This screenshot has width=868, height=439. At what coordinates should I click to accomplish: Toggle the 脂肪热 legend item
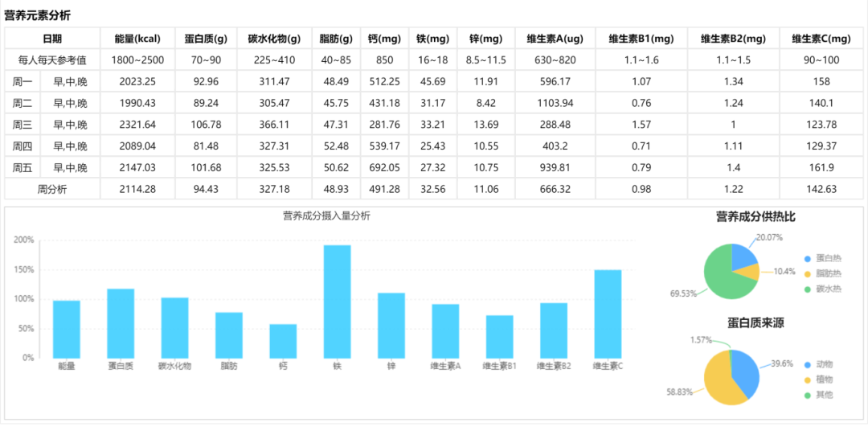pyautogui.click(x=823, y=273)
